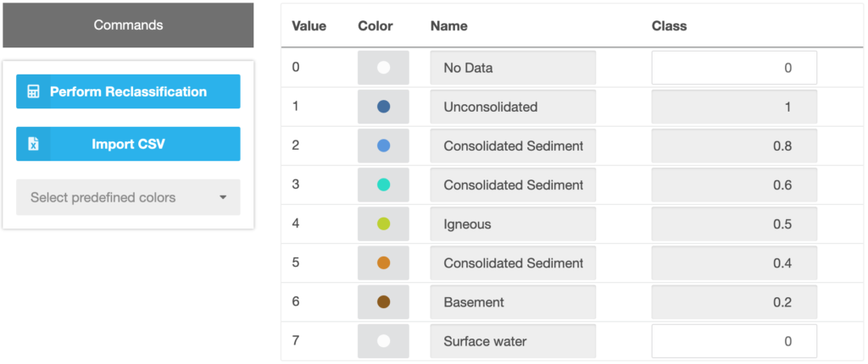Change the yellow-green Igneous color swatch

coord(383,224)
